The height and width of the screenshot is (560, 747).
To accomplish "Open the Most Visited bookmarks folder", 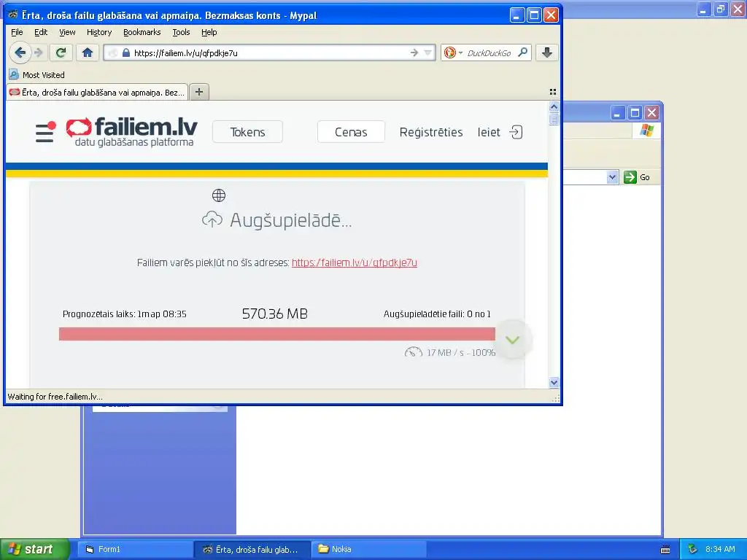I will (36, 75).
